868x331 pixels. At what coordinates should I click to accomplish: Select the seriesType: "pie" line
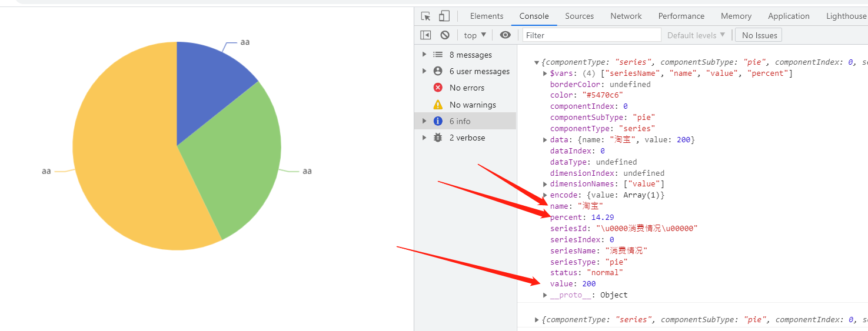tap(589, 262)
